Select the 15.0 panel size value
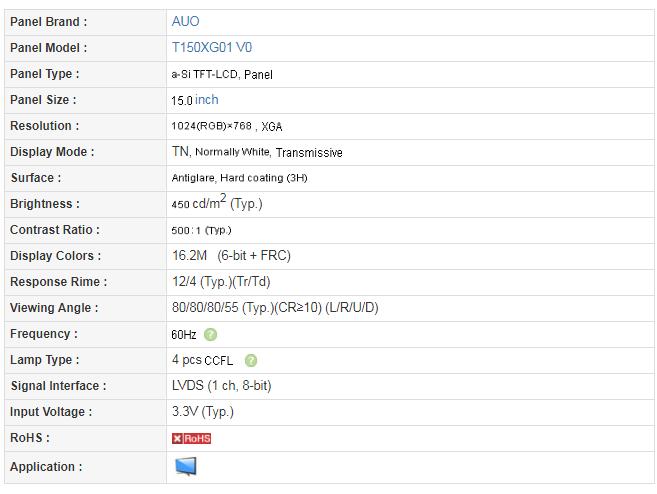 [182, 101]
